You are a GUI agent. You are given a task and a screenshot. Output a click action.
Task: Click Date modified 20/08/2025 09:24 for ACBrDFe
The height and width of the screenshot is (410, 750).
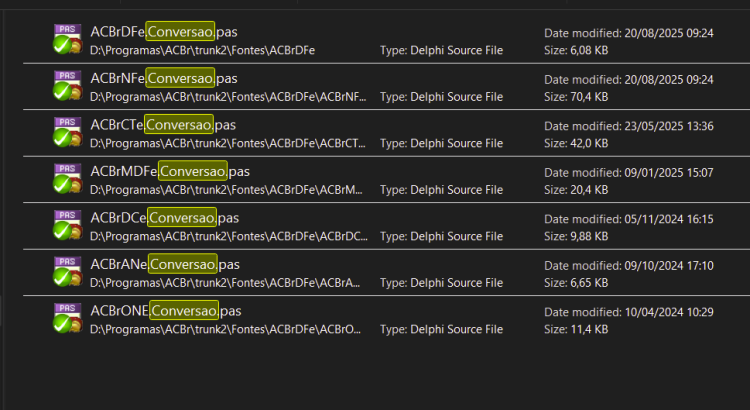click(x=629, y=33)
